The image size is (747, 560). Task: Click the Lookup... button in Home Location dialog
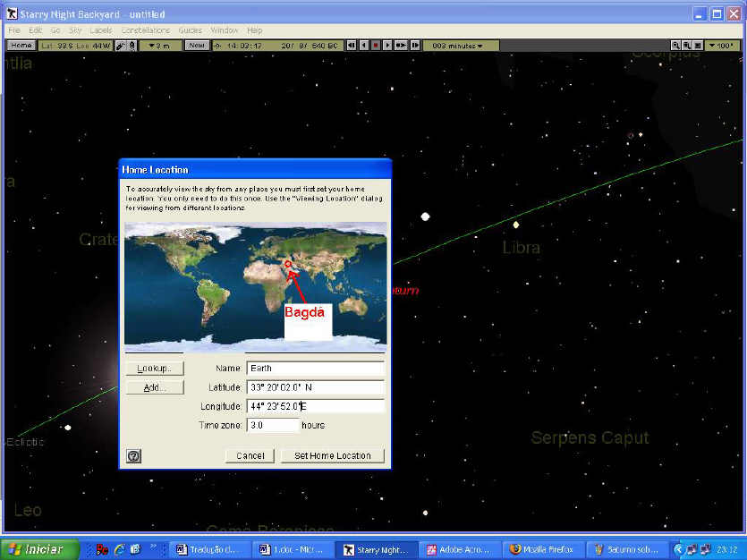click(155, 368)
